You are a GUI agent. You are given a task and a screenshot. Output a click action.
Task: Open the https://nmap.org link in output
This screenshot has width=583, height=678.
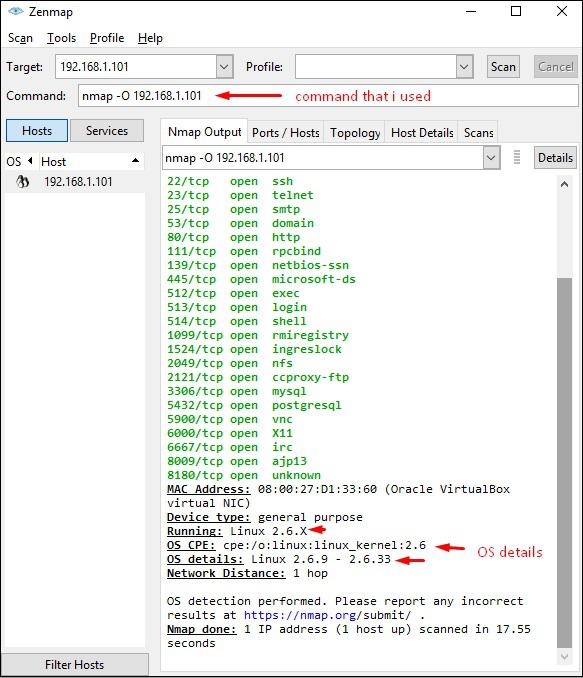coord(301,615)
